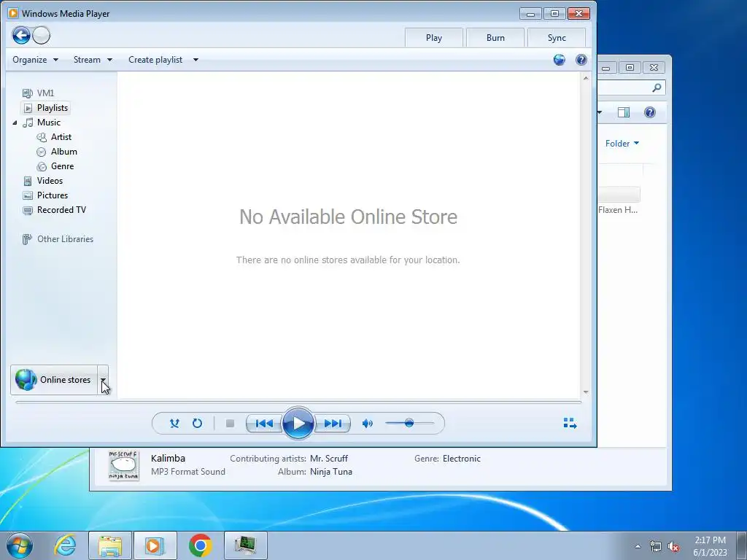This screenshot has width=747, height=560.
Task: Switch to Now Playing view
Action: (x=570, y=424)
